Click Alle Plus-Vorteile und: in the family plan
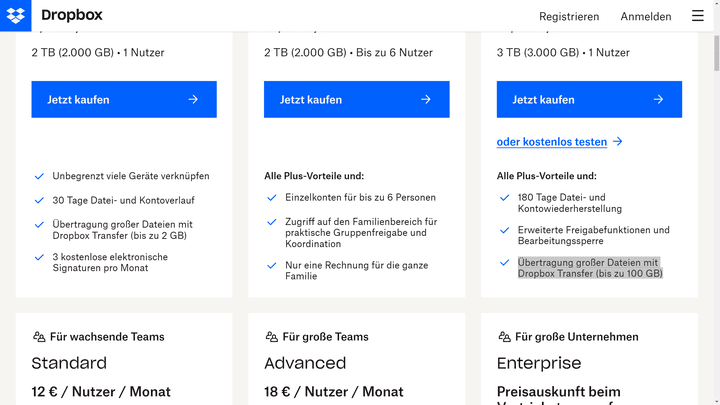This screenshot has height=405, width=720. [314, 176]
